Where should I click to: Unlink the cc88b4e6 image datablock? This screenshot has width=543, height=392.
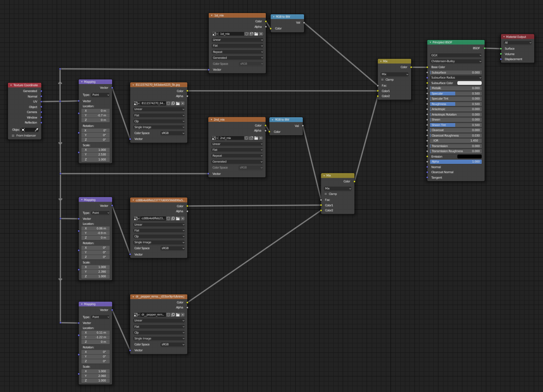point(183,218)
